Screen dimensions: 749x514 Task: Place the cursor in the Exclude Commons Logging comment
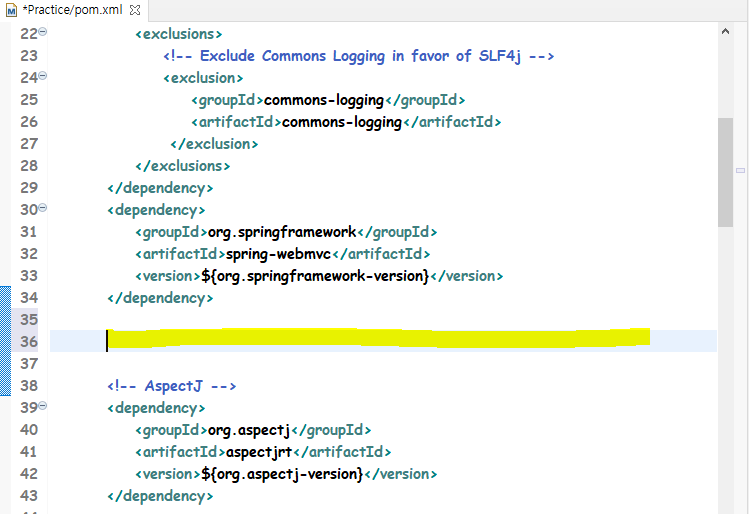[x=359, y=56]
